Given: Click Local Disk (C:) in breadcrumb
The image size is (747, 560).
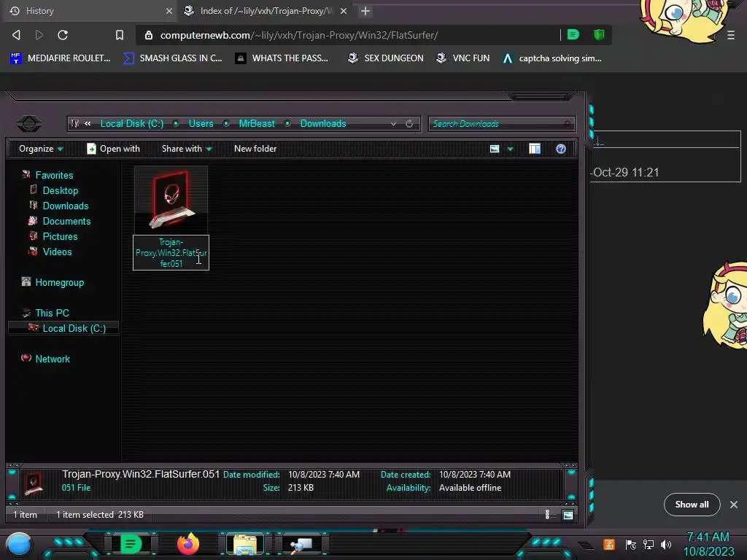Looking at the screenshot, I should pyautogui.click(x=131, y=123).
